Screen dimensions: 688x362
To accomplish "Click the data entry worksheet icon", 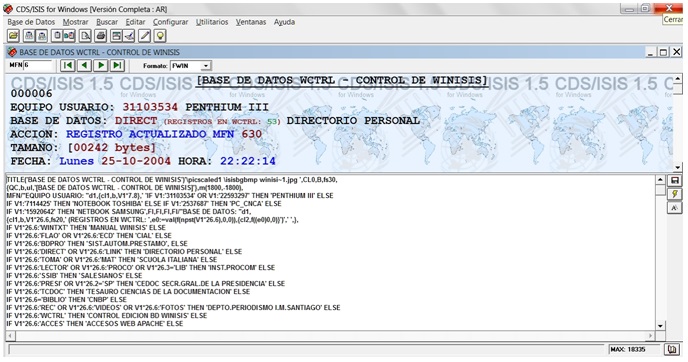I will (x=116, y=36).
